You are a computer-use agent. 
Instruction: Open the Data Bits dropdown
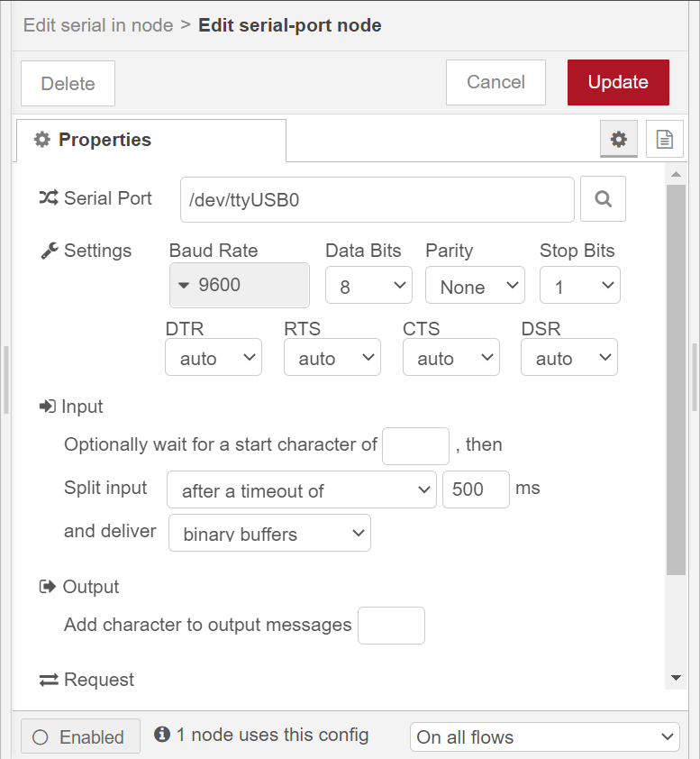point(368,285)
